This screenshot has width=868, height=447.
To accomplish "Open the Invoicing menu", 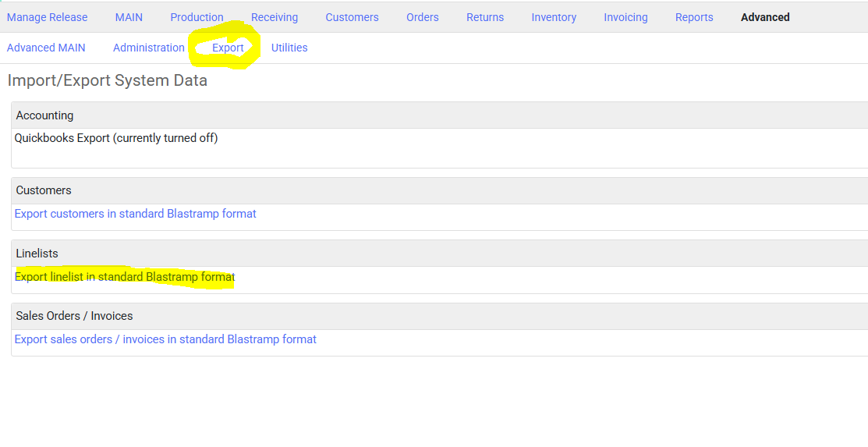I will [625, 17].
